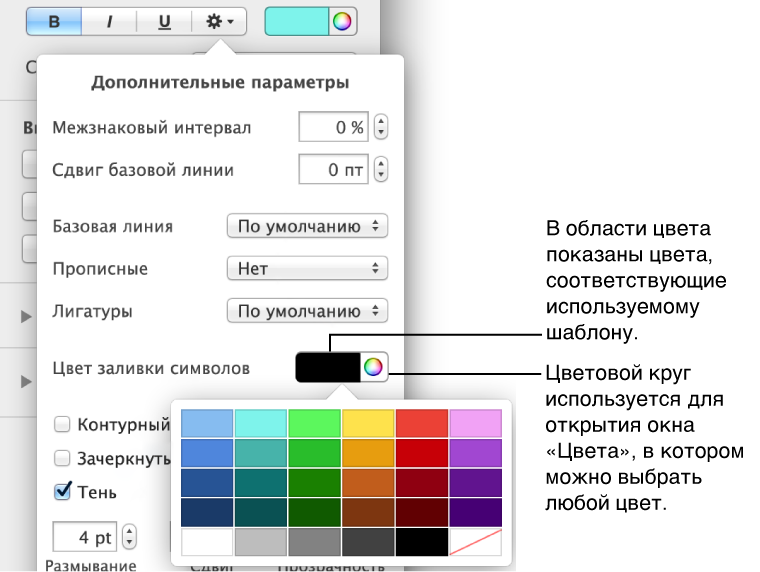Pick the no-fill swatch with red diagonal
Viewport: 760px width, 572px height.
pos(475,543)
